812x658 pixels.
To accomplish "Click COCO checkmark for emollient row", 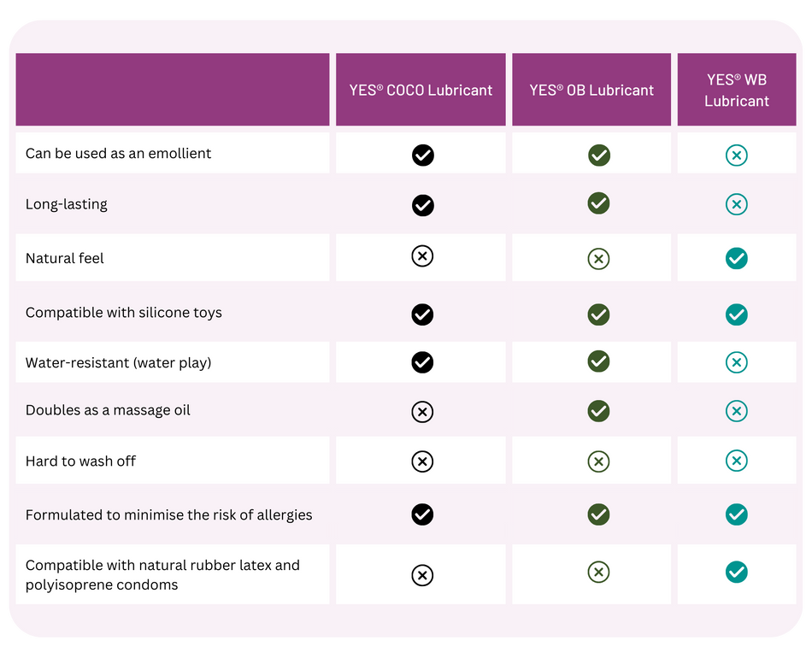I will click(423, 155).
